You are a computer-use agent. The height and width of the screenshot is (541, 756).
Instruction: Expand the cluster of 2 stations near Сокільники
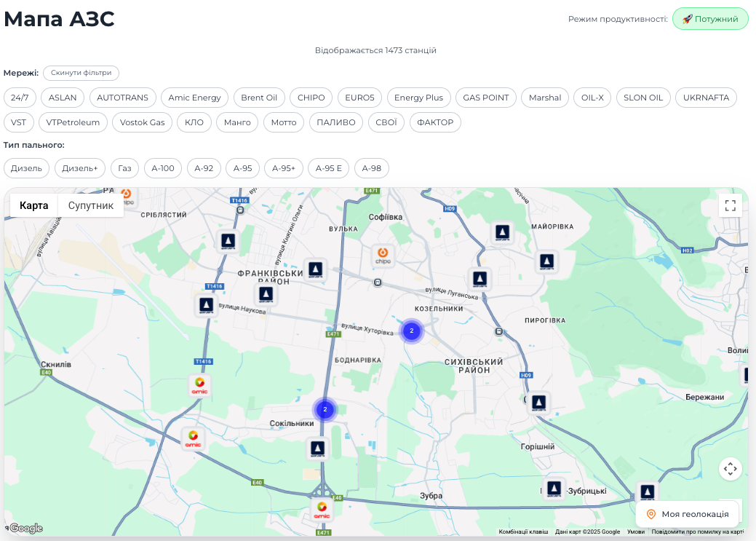point(325,410)
